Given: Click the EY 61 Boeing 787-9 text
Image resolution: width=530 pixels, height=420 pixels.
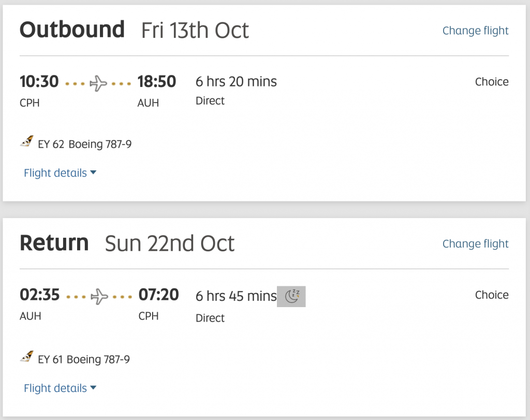Looking at the screenshot, I should (84, 359).
